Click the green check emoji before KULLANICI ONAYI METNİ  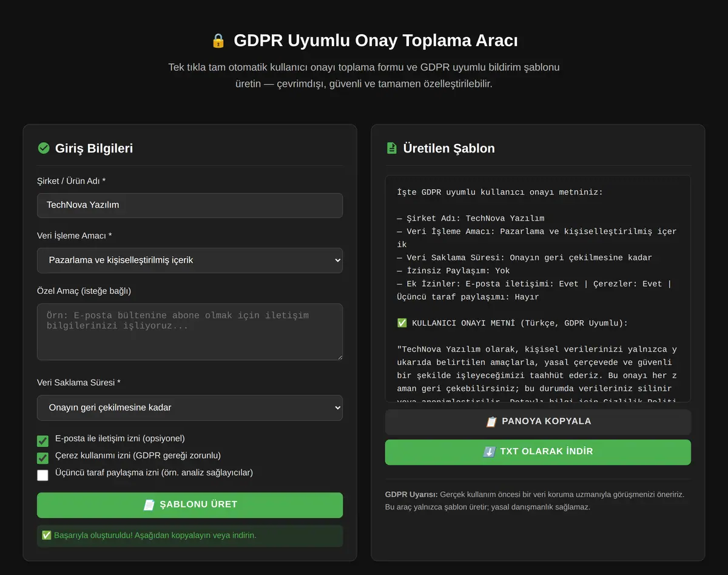coord(402,323)
